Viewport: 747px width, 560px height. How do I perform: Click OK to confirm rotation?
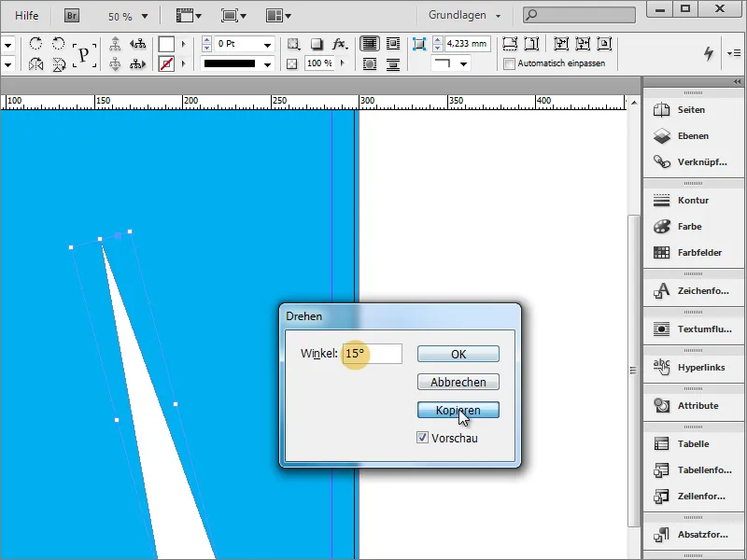(458, 354)
